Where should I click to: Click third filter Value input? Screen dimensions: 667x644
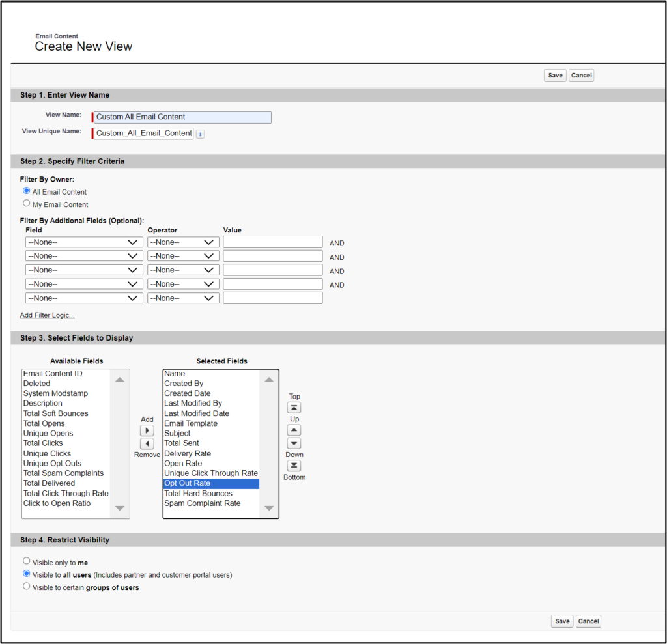273,270
